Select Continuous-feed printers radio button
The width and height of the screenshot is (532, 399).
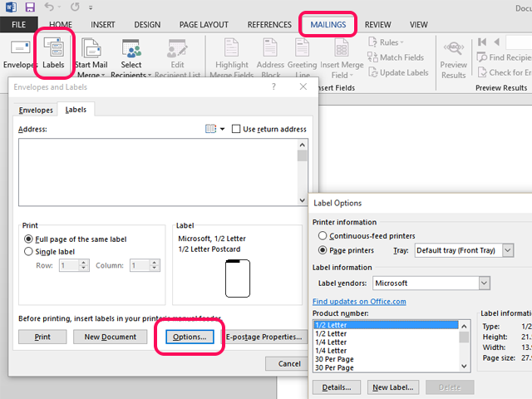[x=323, y=235]
